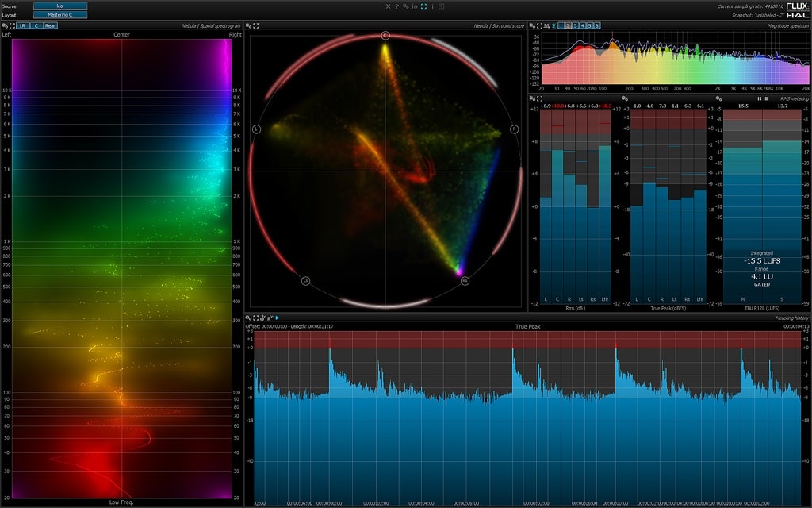Image resolution: width=812 pixels, height=508 pixels.
Task: Open the RMS metering panel settings gear
Action: 534,98
